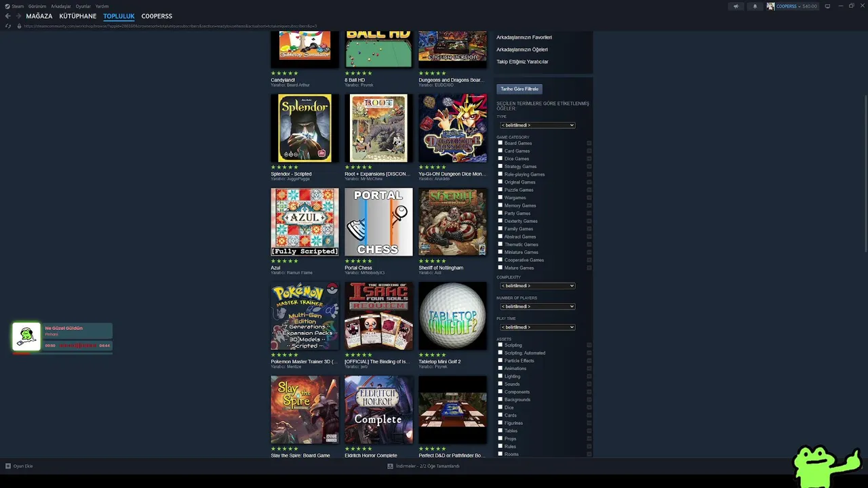Click the Tarihe Göre Filtrele button
This screenshot has height=488, width=868.
pos(519,89)
